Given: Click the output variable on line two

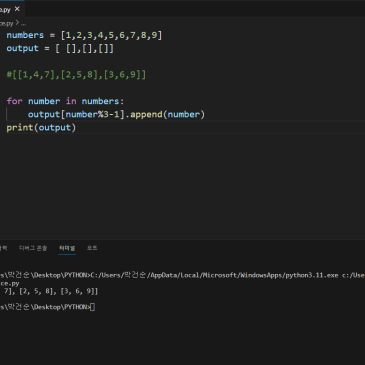Looking at the screenshot, I should coord(22,48).
